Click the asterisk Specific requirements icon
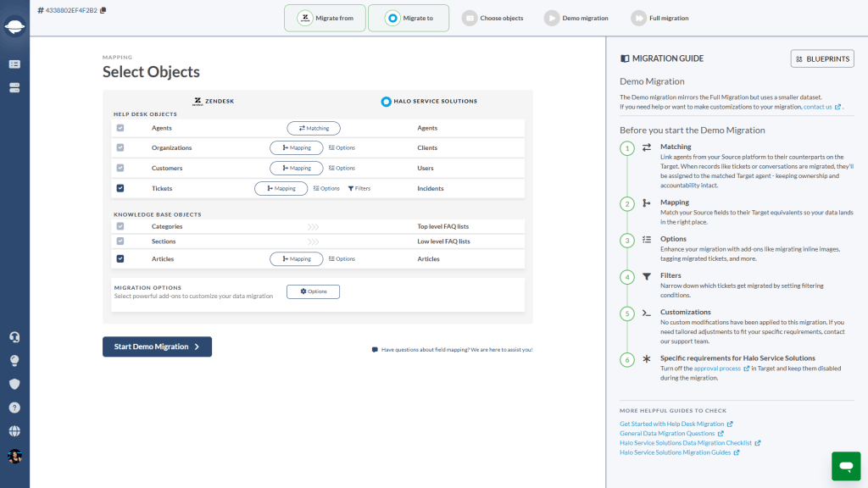868x488 pixels. (x=647, y=359)
